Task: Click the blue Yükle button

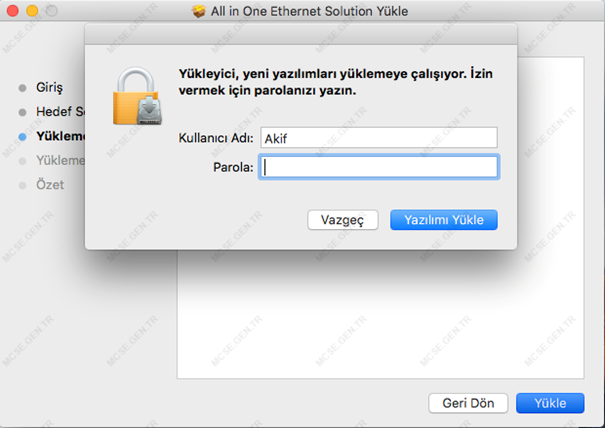Action: [550, 403]
